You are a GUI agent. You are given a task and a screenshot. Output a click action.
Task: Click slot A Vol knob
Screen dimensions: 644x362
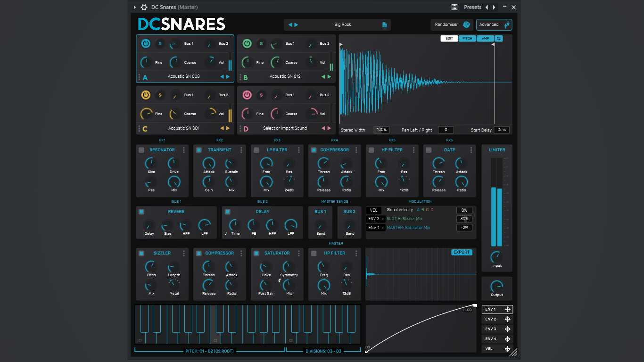coord(210,62)
